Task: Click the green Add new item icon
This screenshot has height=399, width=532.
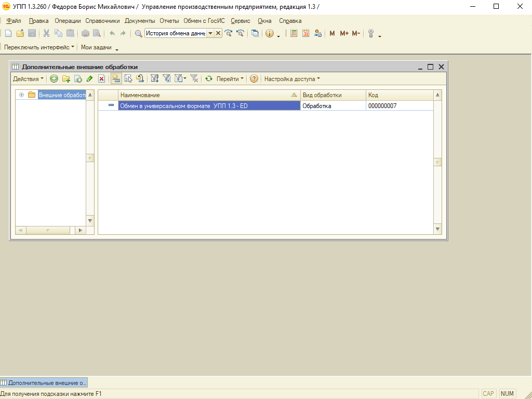Action: click(x=54, y=79)
